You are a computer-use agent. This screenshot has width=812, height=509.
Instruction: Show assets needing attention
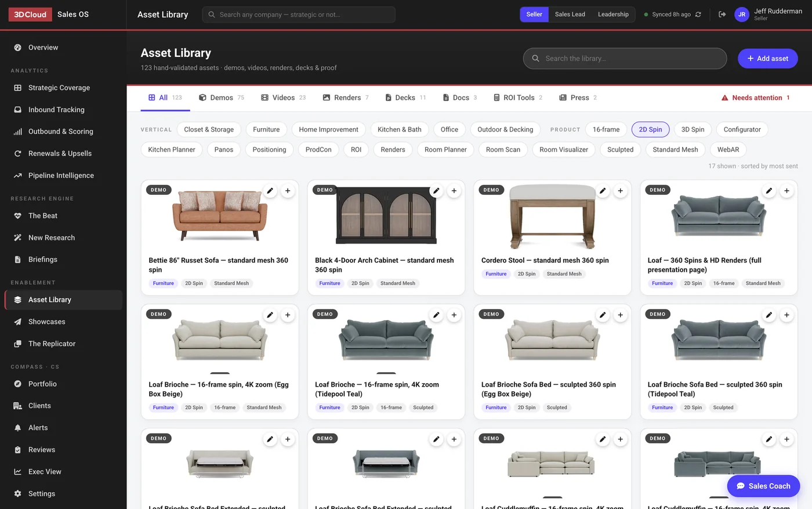click(756, 98)
